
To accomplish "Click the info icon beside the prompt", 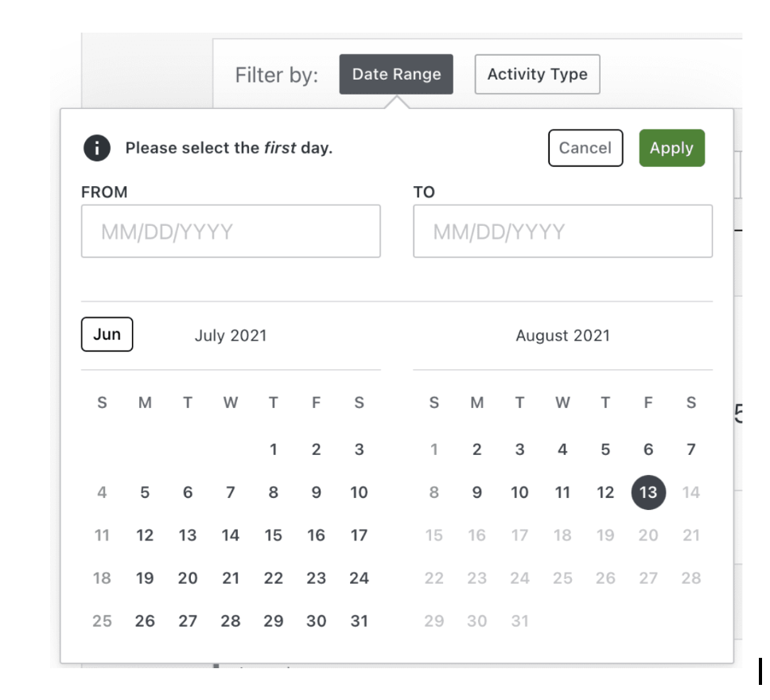I will point(97,148).
